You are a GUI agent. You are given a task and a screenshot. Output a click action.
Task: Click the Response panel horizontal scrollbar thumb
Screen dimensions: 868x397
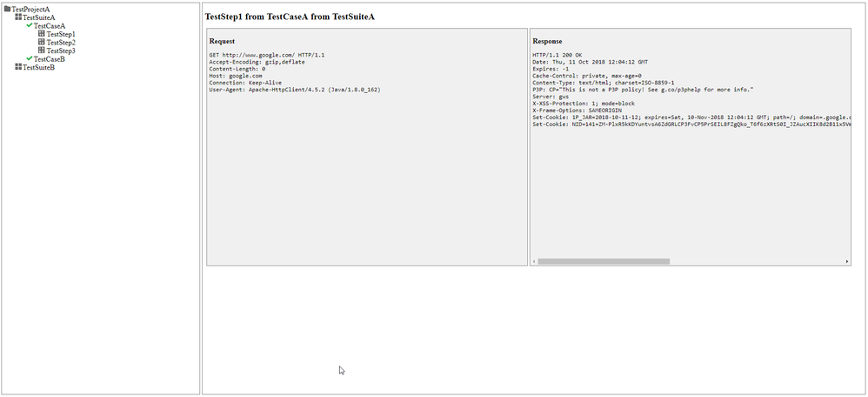tap(604, 261)
